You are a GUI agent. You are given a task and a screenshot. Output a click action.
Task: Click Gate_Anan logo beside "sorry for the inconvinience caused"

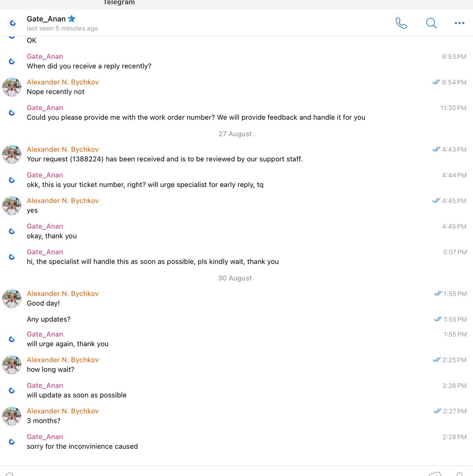12,442
